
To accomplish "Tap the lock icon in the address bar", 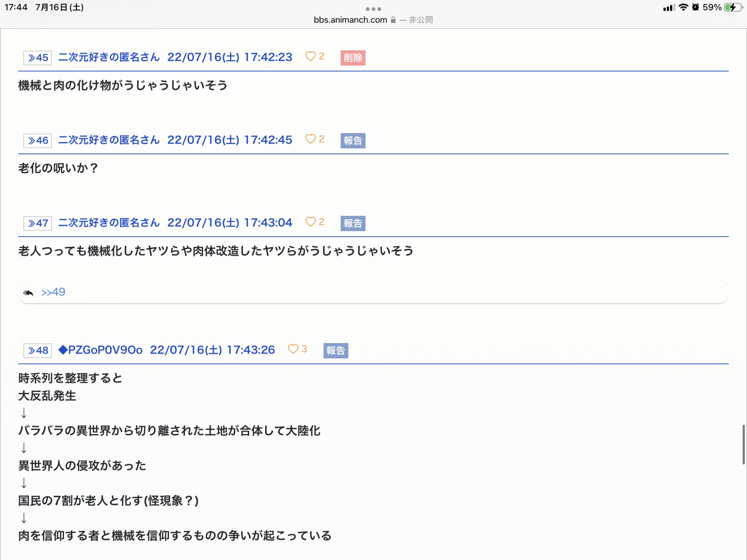I will pos(393,20).
